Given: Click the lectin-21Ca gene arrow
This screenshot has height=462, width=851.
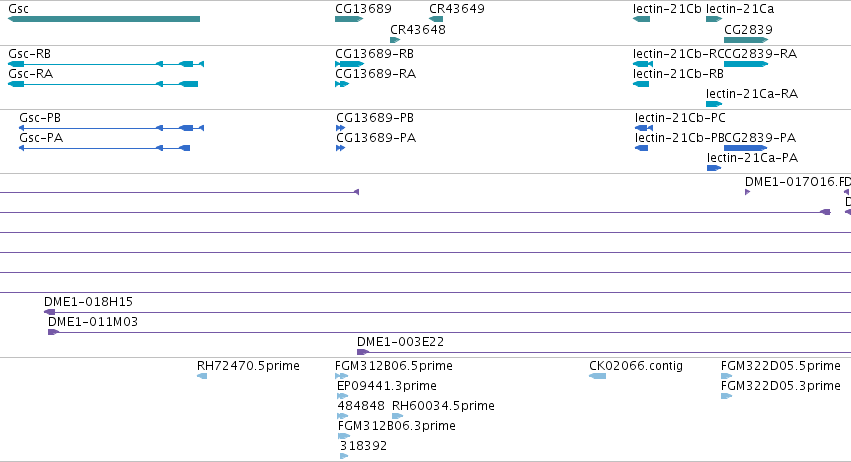Looking at the screenshot, I should point(714,19).
